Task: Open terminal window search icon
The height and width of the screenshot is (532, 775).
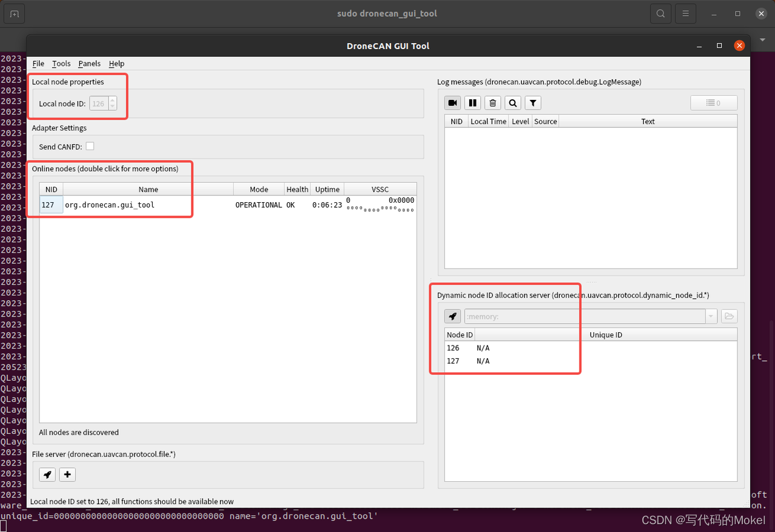Action: tap(661, 13)
